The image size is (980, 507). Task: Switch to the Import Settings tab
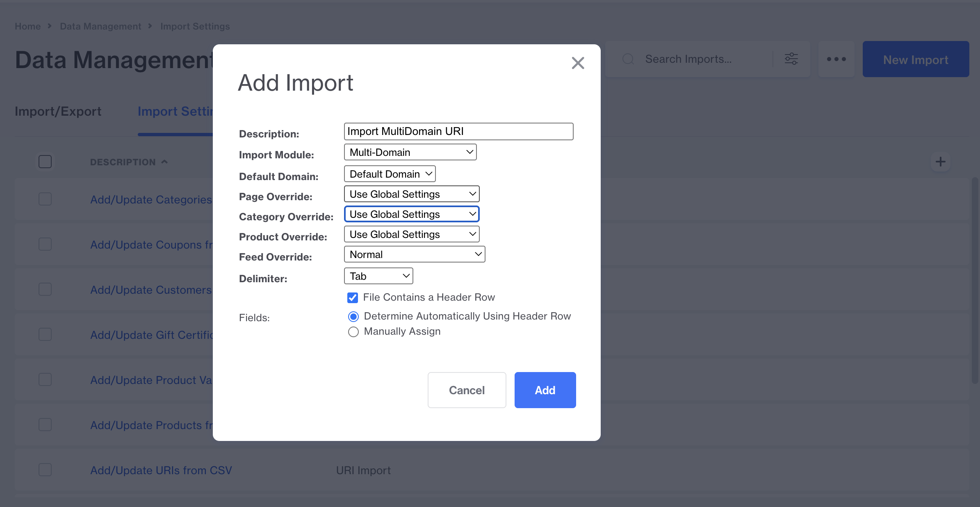pos(175,112)
